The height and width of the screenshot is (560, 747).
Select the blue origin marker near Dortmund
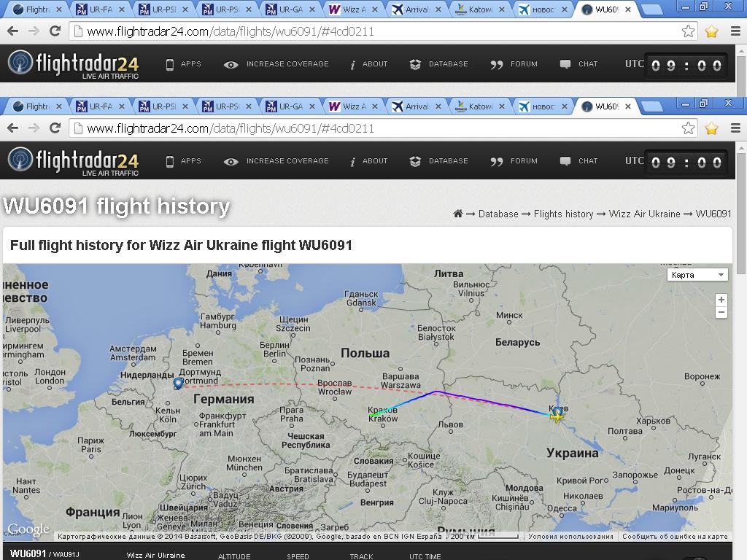point(178,384)
